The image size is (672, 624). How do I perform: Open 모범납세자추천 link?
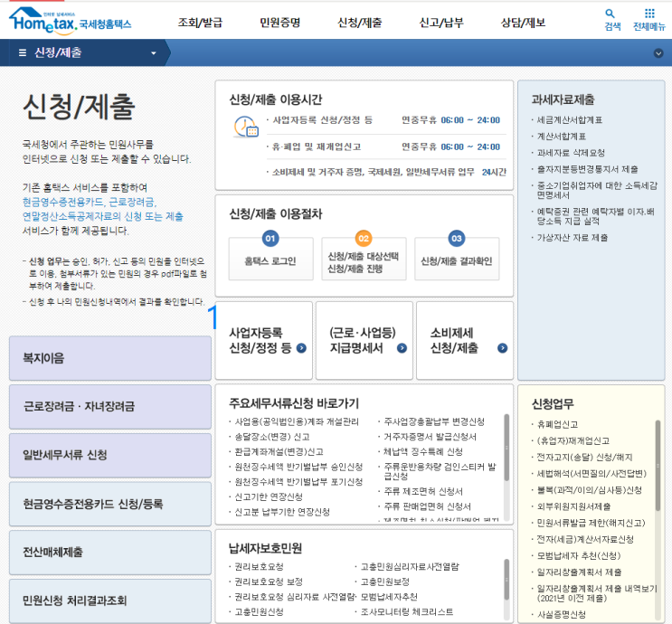389,597
